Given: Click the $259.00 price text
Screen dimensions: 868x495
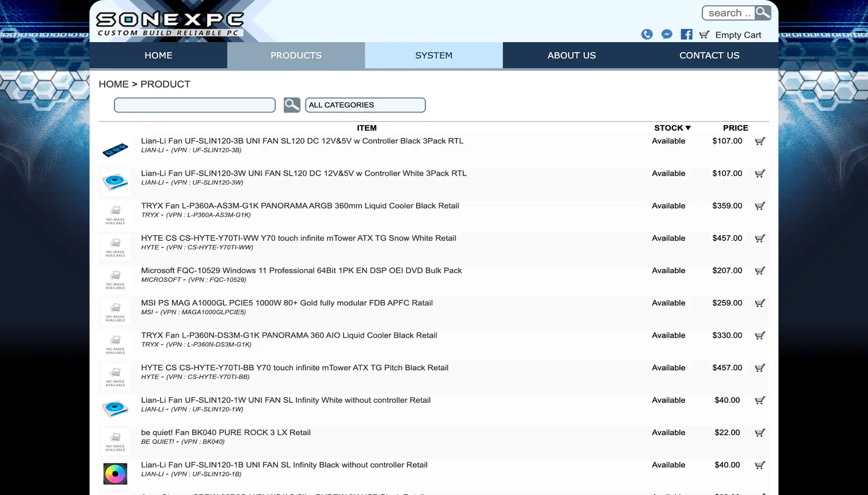Looking at the screenshot, I should (x=727, y=303).
